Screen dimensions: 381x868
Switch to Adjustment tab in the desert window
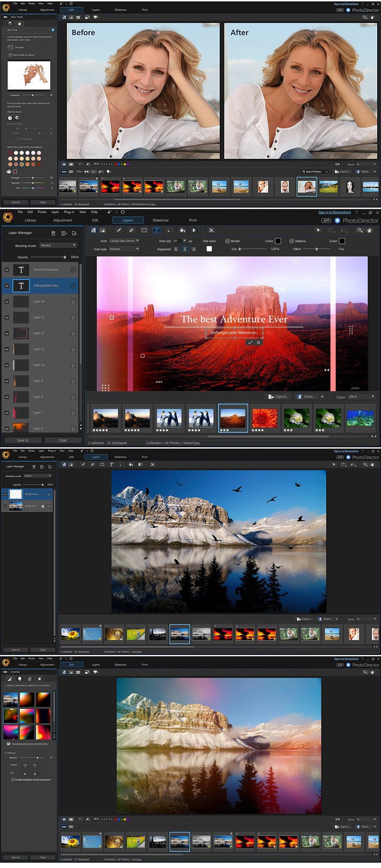tap(63, 220)
